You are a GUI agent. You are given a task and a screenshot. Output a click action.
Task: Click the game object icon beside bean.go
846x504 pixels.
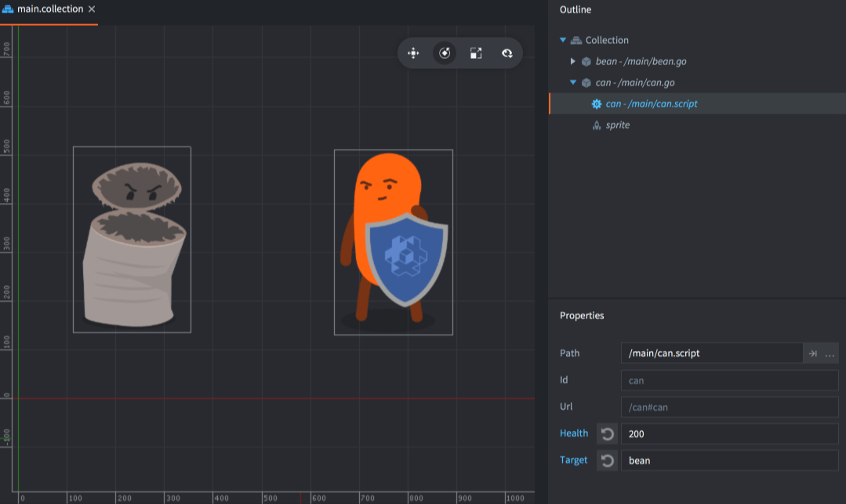pos(585,60)
